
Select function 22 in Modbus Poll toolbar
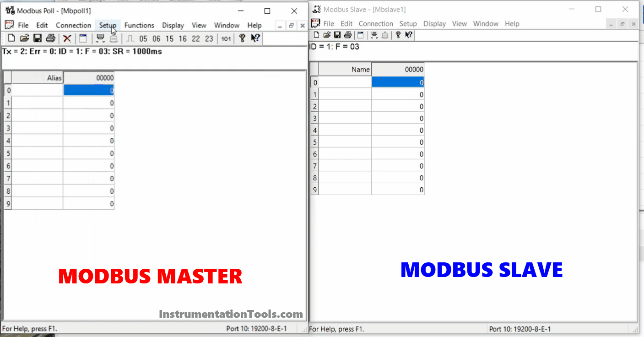[x=196, y=39]
